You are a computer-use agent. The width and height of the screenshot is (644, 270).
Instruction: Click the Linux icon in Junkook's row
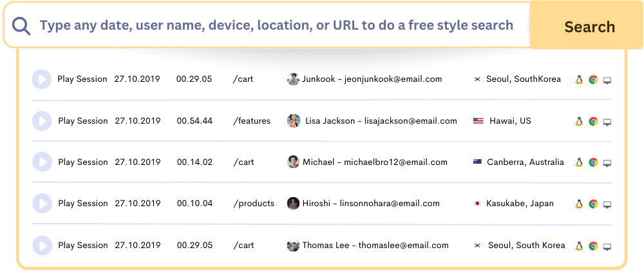click(x=579, y=80)
